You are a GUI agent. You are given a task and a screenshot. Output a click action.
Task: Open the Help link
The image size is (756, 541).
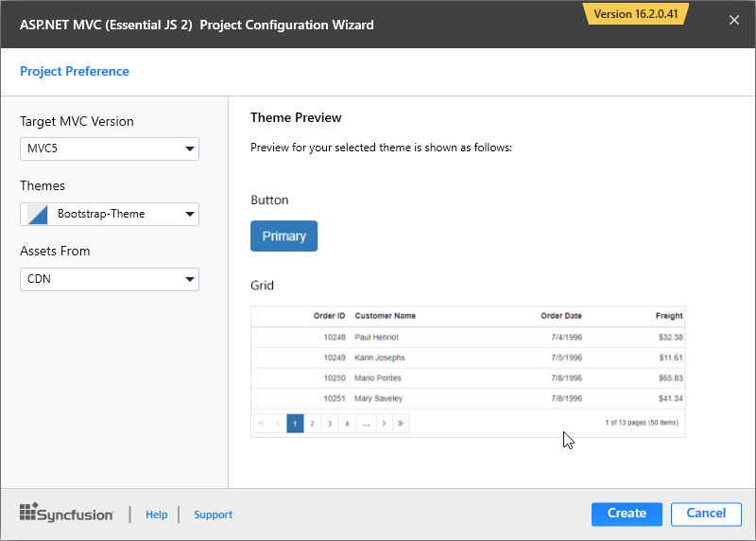click(156, 515)
